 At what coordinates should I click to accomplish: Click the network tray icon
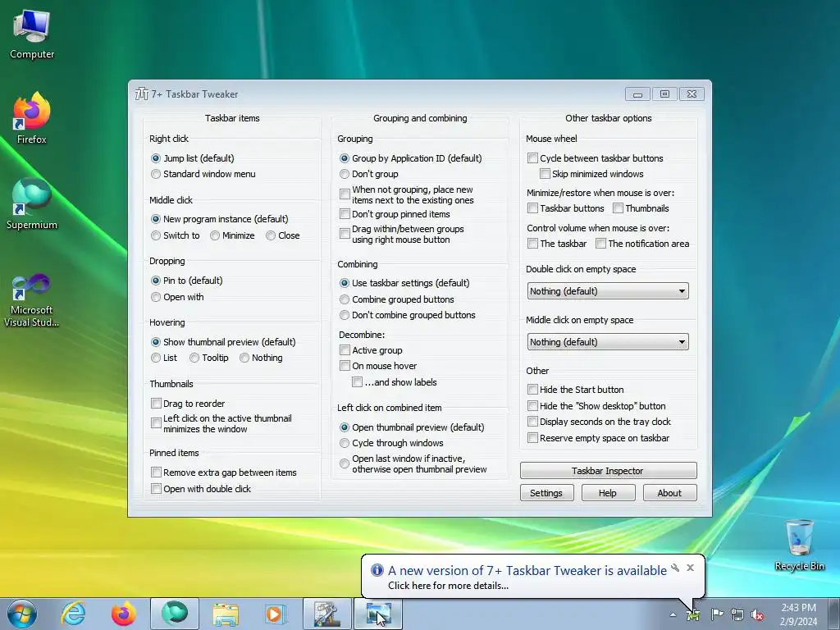(x=737, y=614)
